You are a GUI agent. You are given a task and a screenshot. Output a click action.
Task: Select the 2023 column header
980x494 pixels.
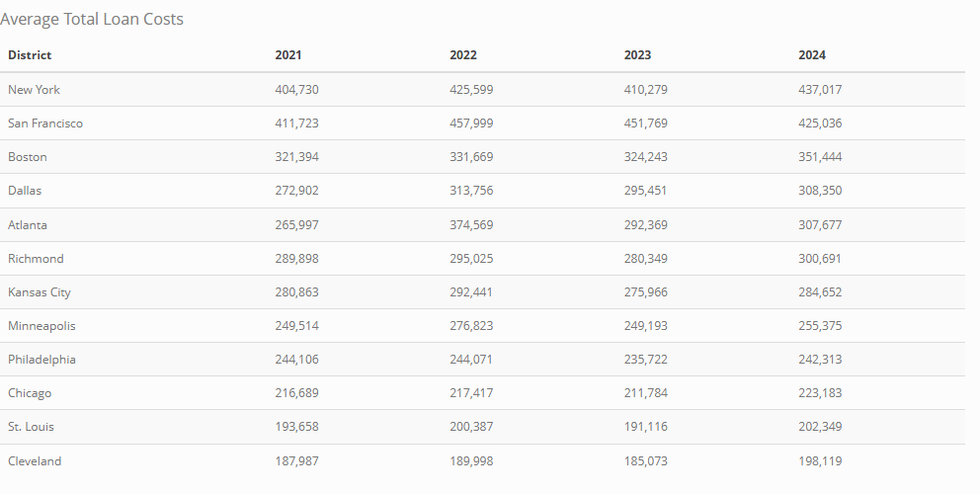[x=637, y=55]
